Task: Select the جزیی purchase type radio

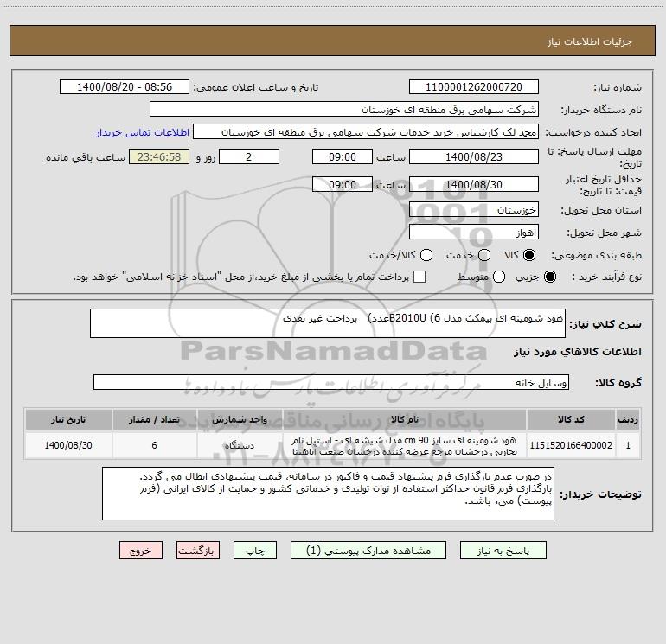Action: [549, 277]
